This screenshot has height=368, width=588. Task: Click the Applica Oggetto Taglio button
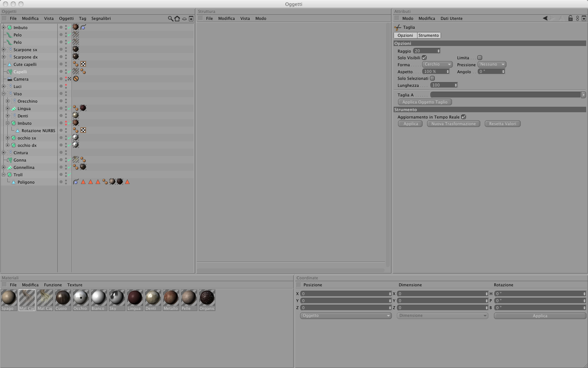tap(425, 102)
